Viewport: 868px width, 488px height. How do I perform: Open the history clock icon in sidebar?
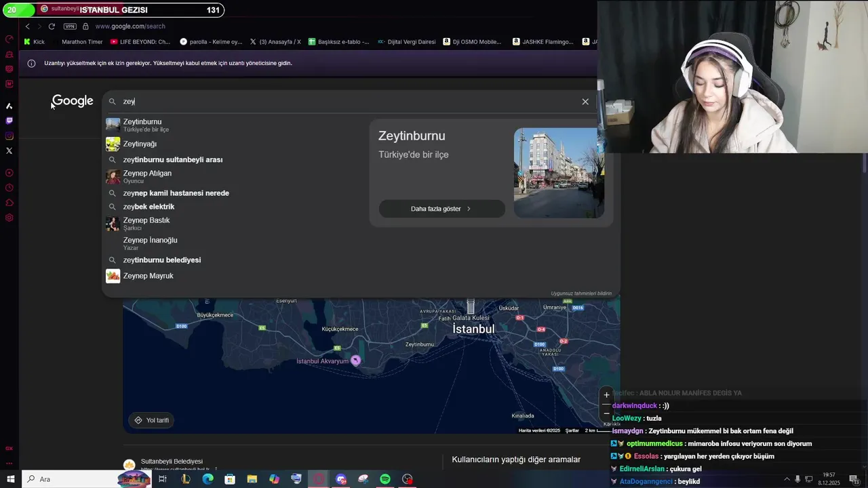9,188
